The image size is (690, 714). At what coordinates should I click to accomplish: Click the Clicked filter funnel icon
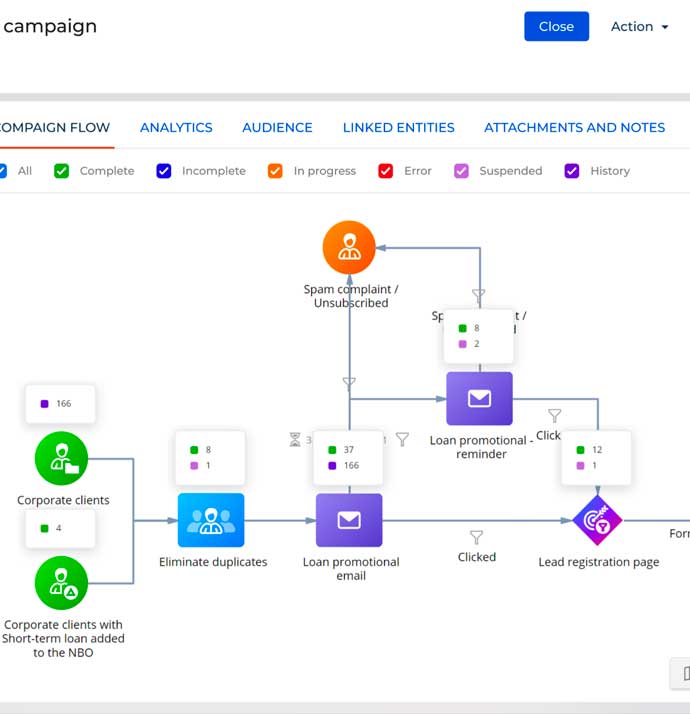[477, 537]
